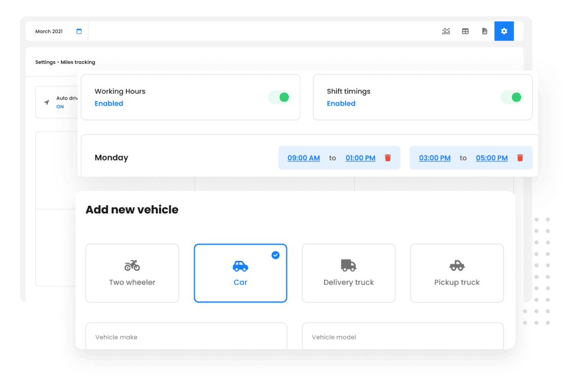
Task: Change the 09:00 AM start time
Action: pos(304,158)
